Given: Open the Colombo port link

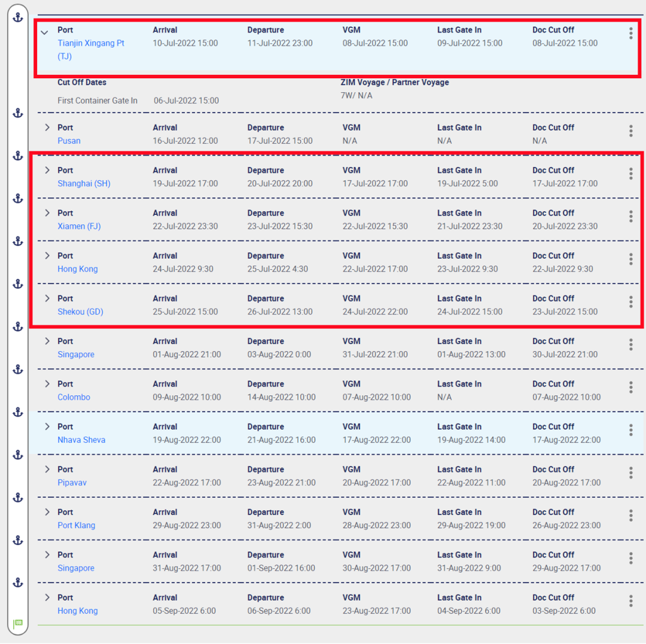Looking at the screenshot, I should [74, 397].
